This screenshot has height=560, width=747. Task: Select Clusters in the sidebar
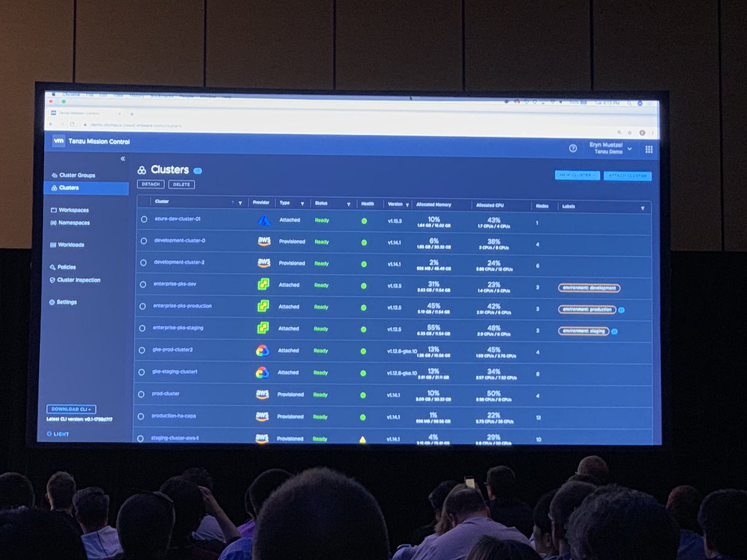click(87, 187)
